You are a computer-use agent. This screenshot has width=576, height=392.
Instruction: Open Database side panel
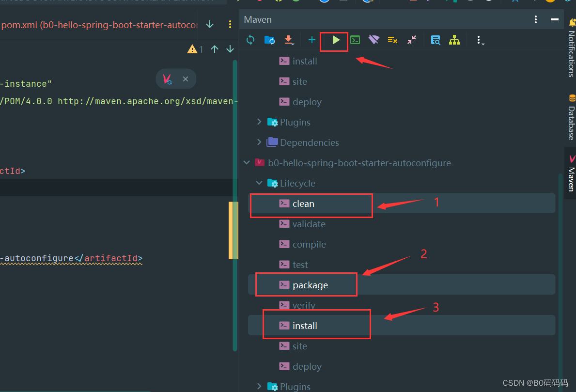coord(571,118)
